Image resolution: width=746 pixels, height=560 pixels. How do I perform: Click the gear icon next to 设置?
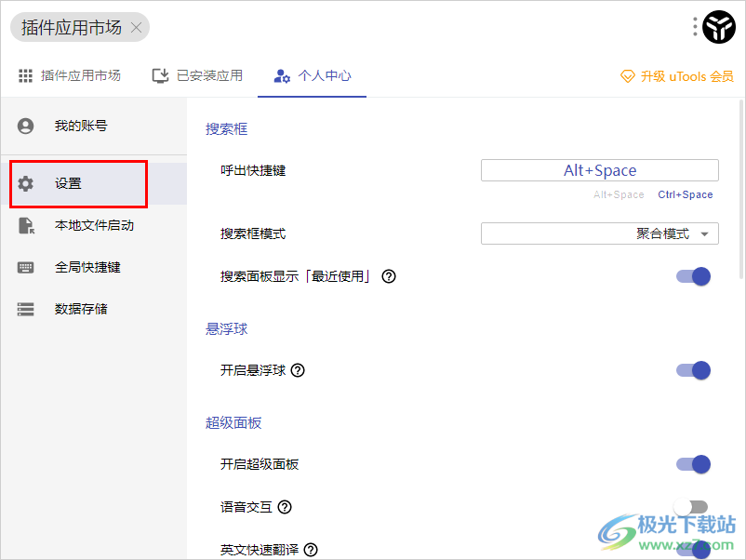[26, 183]
